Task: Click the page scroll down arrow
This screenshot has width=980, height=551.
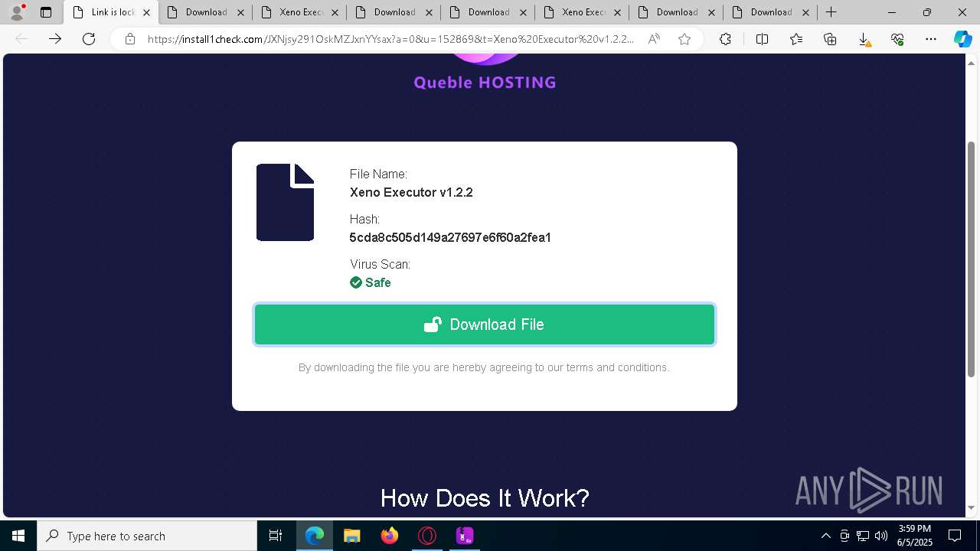Action: coord(972,507)
